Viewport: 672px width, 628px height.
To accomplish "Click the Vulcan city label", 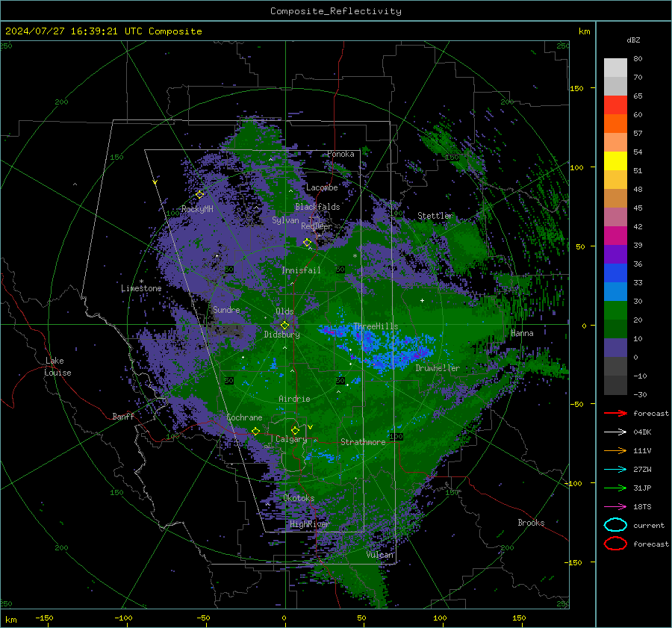I will [380, 555].
